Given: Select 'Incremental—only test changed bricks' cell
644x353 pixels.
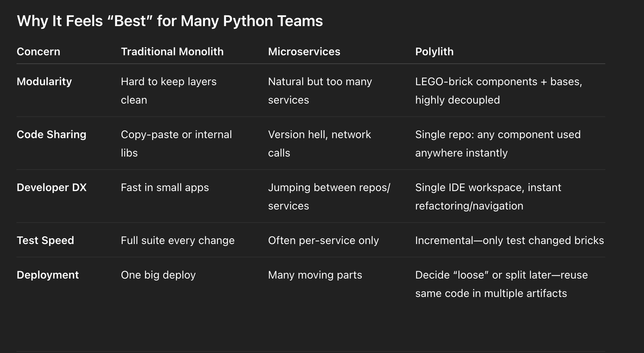Looking at the screenshot, I should click(x=509, y=241).
